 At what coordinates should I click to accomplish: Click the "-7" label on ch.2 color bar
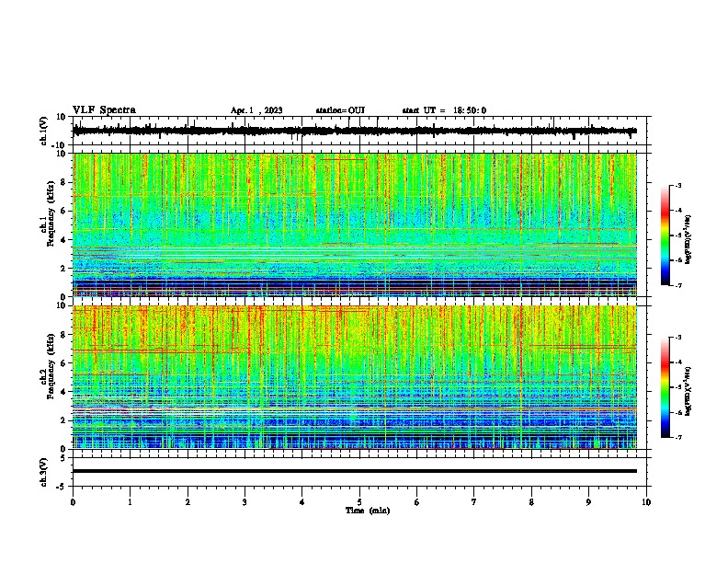(678, 438)
